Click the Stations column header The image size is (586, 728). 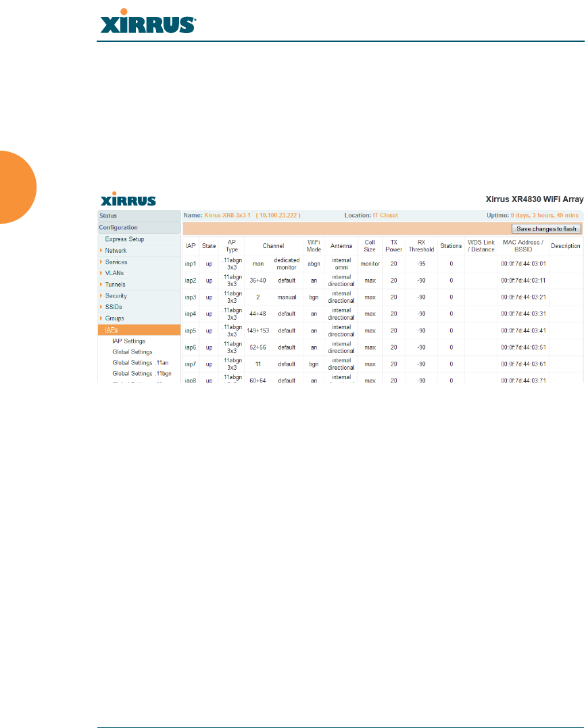pyautogui.click(x=451, y=246)
